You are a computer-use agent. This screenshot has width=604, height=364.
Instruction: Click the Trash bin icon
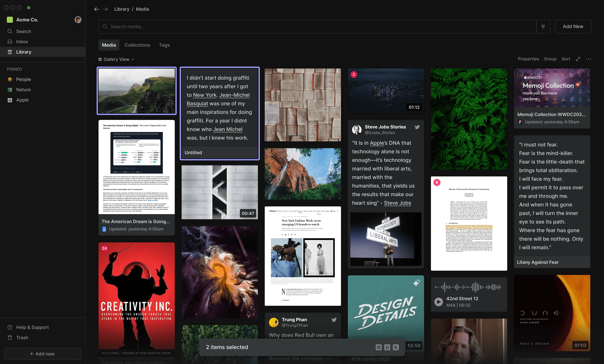10,337
